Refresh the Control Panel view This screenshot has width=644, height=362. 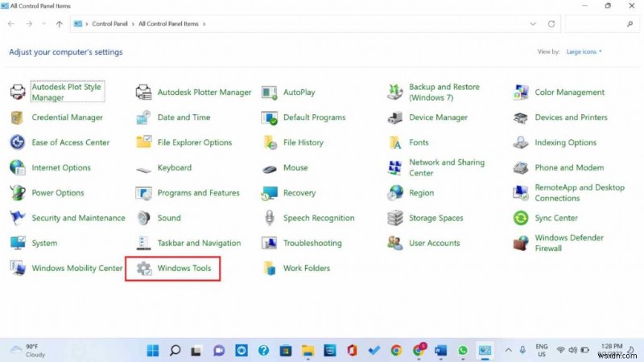[x=551, y=24]
